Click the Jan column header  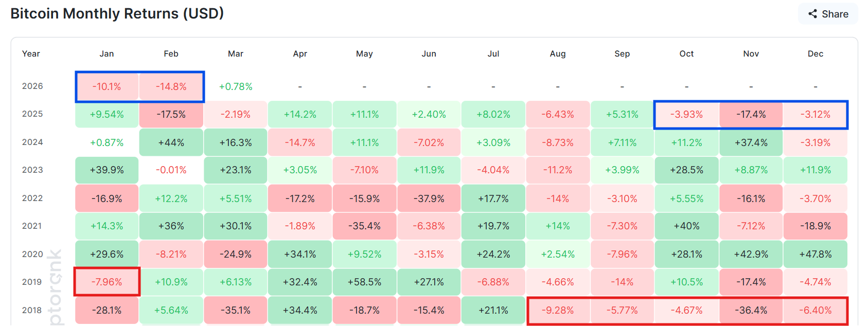click(107, 53)
